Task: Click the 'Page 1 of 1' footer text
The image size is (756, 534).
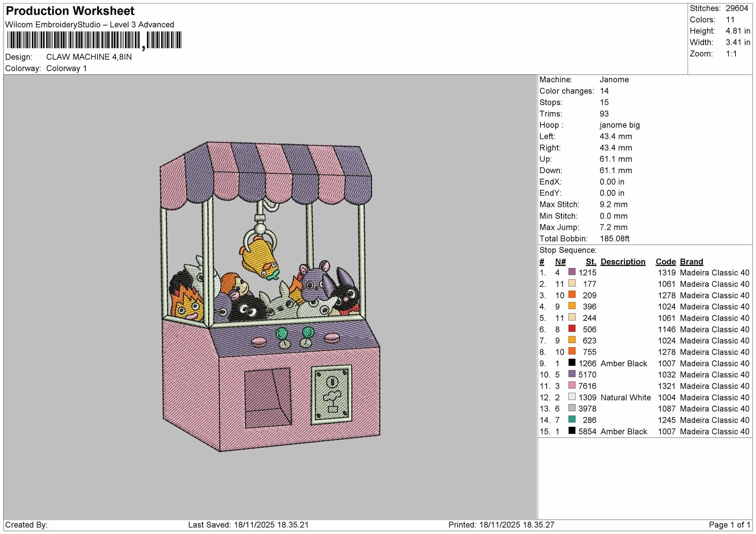Action: pos(730,525)
